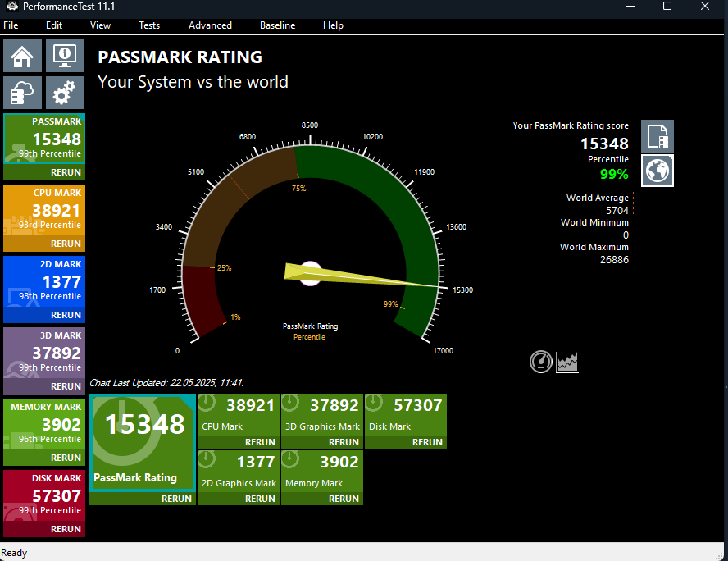This screenshot has height=561, width=728.
Task: Click the power icon on Memory Mark tile
Action: 290,459
